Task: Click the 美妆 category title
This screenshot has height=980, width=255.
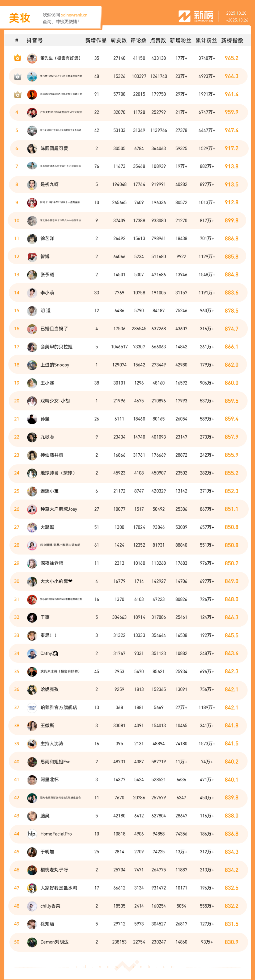Action: [19, 18]
